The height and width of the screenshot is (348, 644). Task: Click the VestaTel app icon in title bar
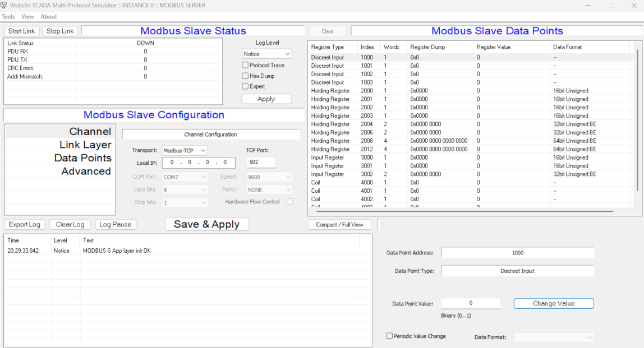coord(4,5)
